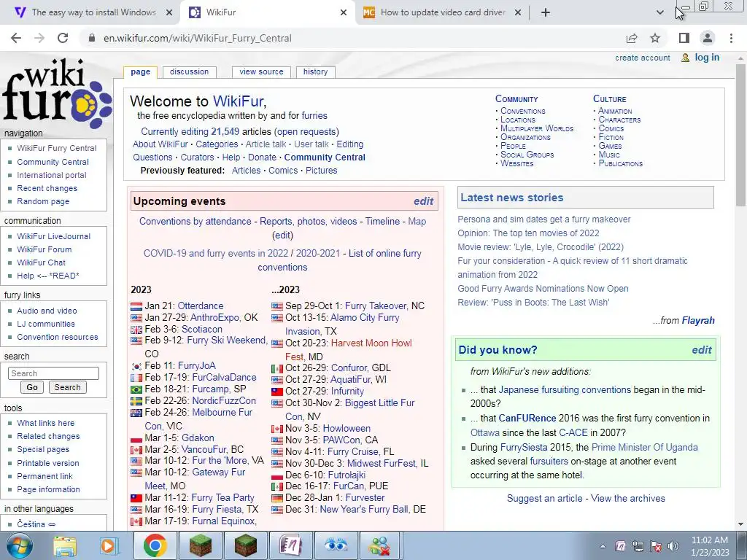Open Printable version in tools
747x560 pixels.
pos(48,463)
